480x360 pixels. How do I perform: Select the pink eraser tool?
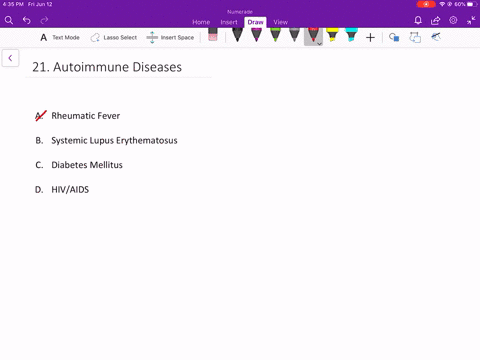(213, 35)
